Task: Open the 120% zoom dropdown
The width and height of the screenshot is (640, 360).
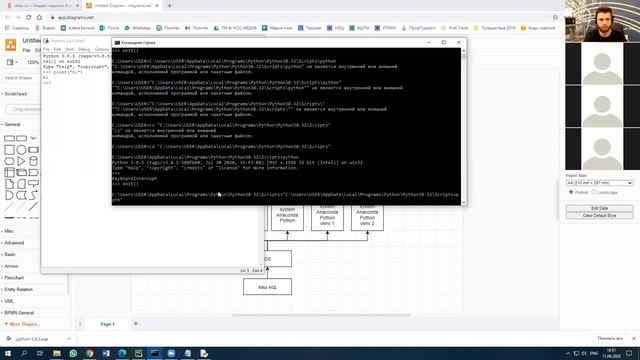Action: click(x=33, y=62)
